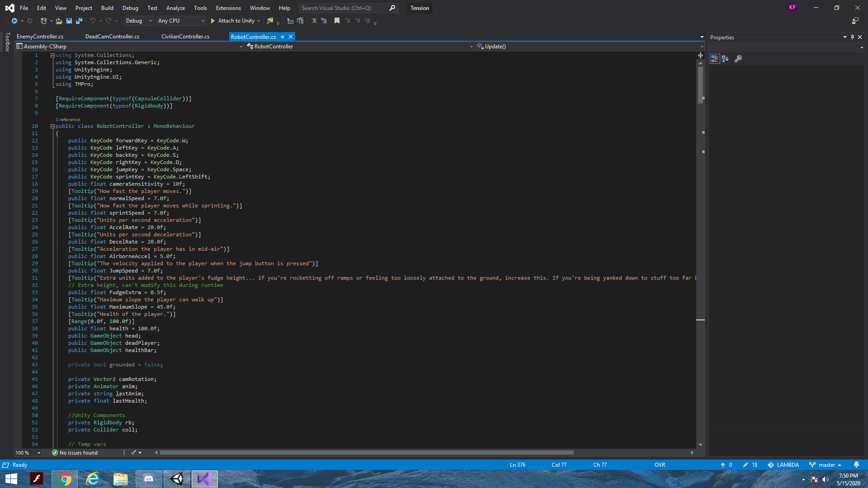Viewport: 868px width, 488px height.
Task: Select the Save All toolbar icon
Action: (79, 21)
